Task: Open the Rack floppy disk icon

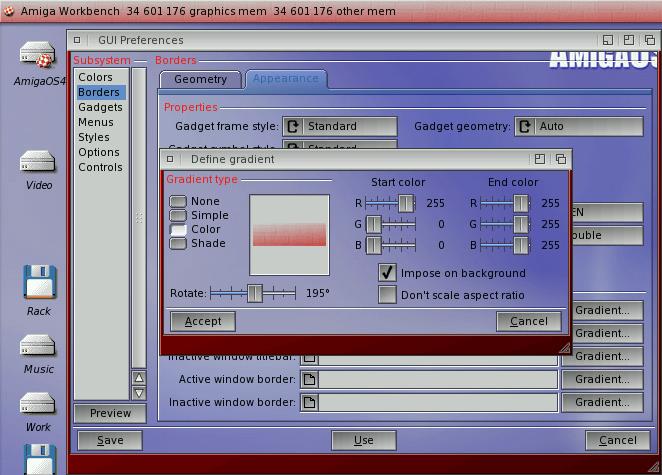Action: click(x=40, y=282)
